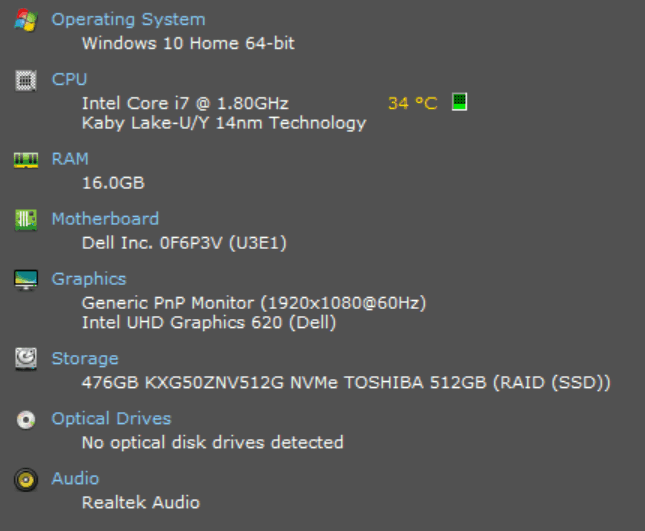Click the Audio speaker icon
The height and width of the screenshot is (531, 645).
coord(26,480)
